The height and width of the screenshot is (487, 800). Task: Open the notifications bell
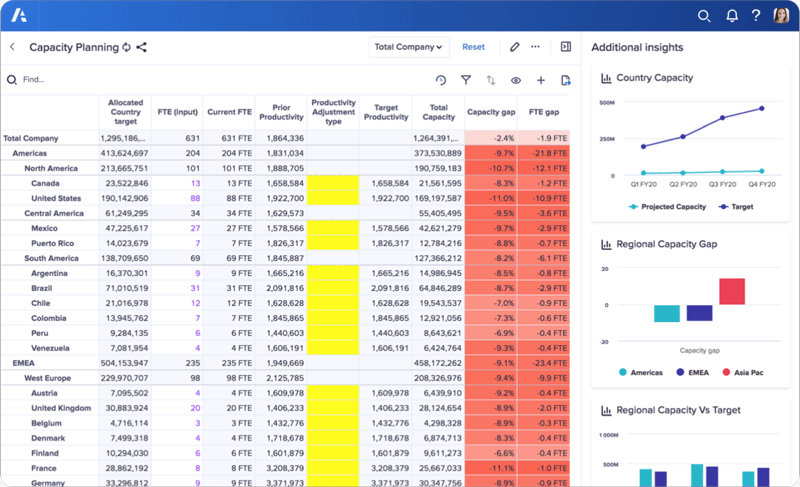[731, 16]
